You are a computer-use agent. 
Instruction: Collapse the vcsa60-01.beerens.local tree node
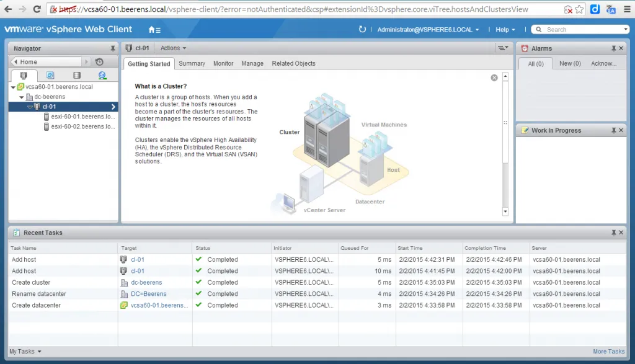[13, 87]
